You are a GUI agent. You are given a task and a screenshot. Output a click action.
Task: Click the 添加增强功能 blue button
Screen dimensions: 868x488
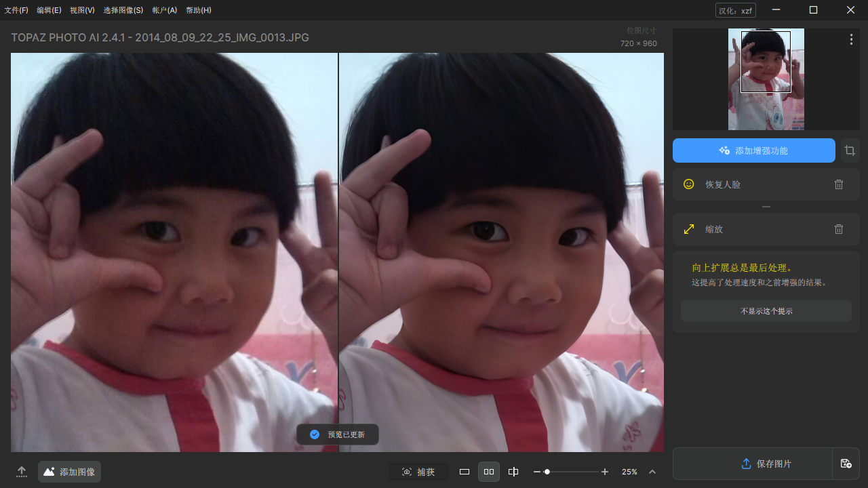753,150
